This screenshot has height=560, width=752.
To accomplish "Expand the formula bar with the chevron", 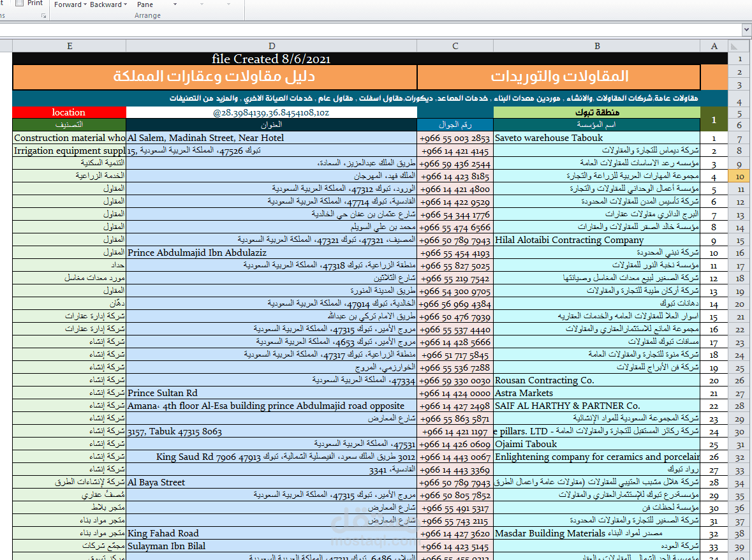I will (x=746, y=30).
